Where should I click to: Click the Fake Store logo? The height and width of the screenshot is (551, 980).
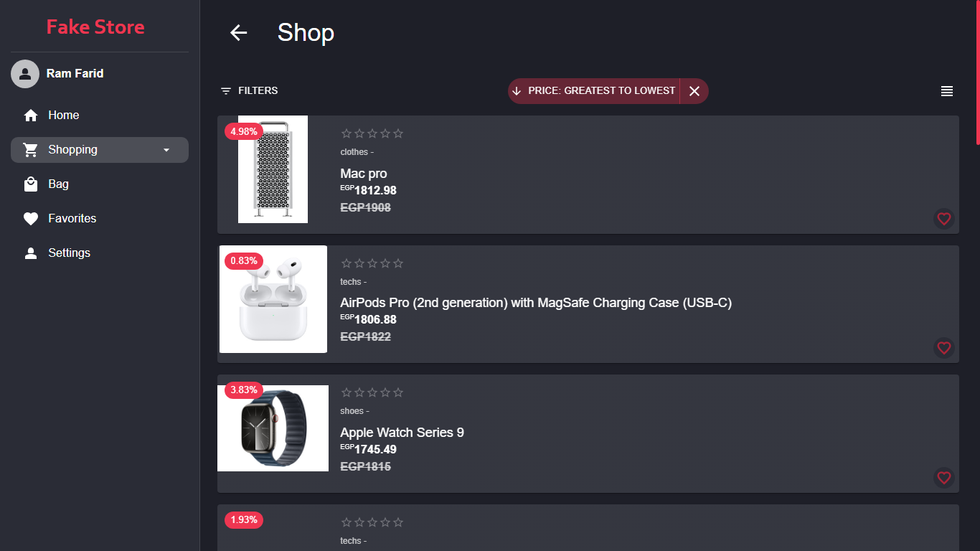tap(95, 27)
